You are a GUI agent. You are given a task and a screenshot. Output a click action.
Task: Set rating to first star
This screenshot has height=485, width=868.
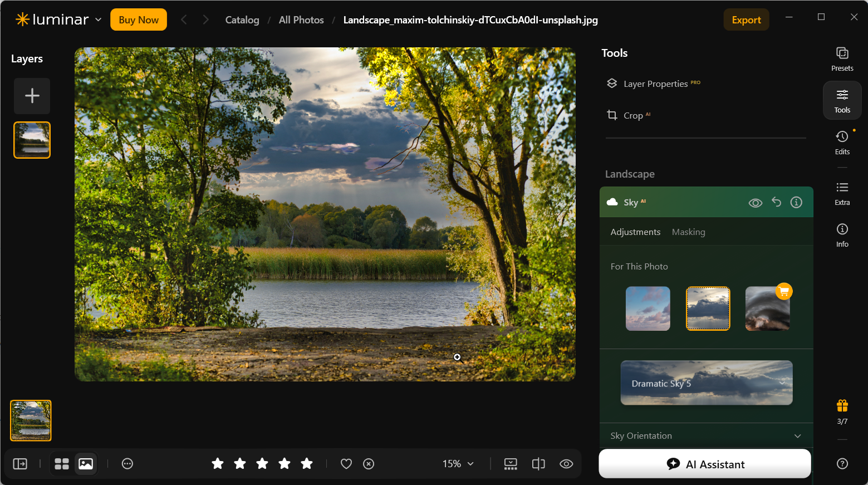pos(218,463)
